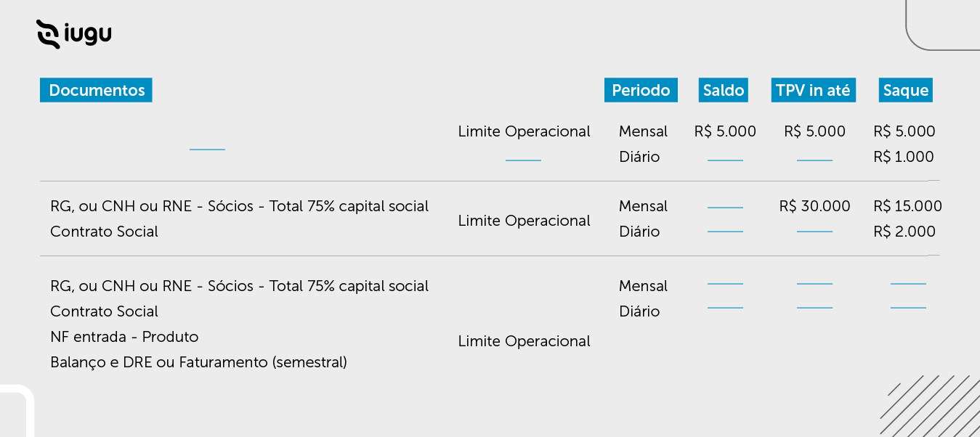Screen dimensions: 980x437
Task: Select the Documentos header label
Action: coord(97,90)
